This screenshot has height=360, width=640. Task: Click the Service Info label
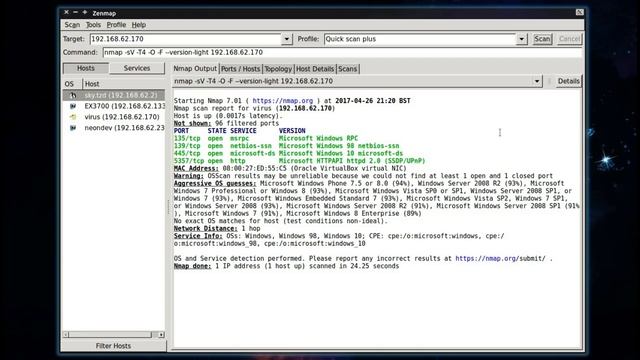click(198, 236)
